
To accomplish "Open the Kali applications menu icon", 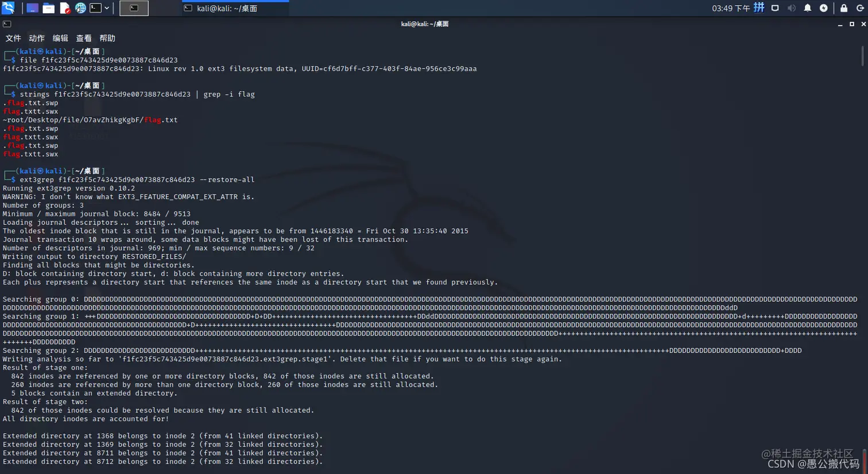I will (x=8, y=8).
